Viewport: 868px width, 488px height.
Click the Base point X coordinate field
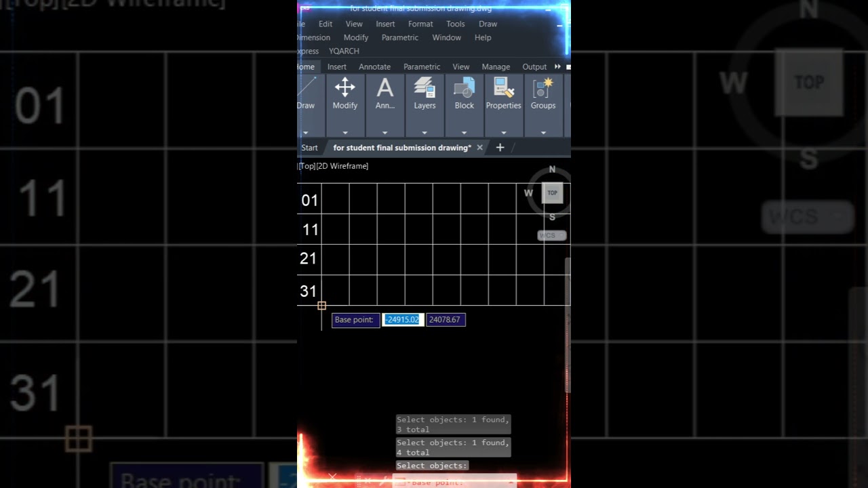click(x=403, y=320)
